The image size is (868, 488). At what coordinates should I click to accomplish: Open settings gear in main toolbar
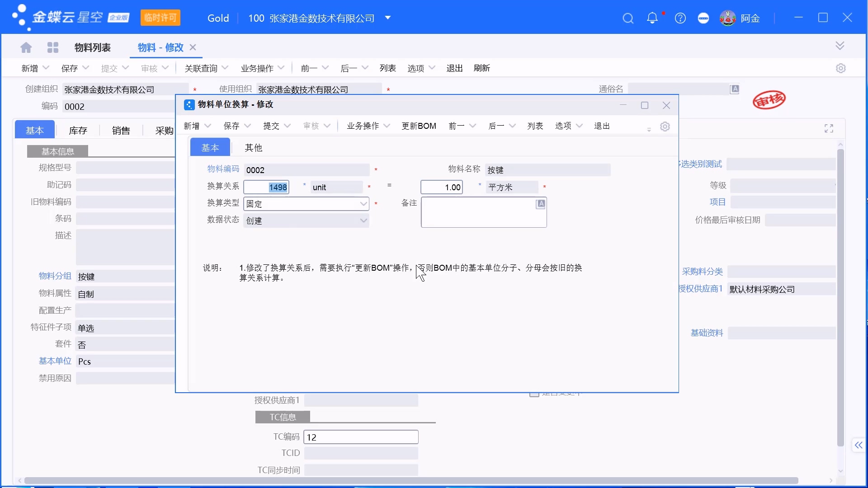pos(840,68)
